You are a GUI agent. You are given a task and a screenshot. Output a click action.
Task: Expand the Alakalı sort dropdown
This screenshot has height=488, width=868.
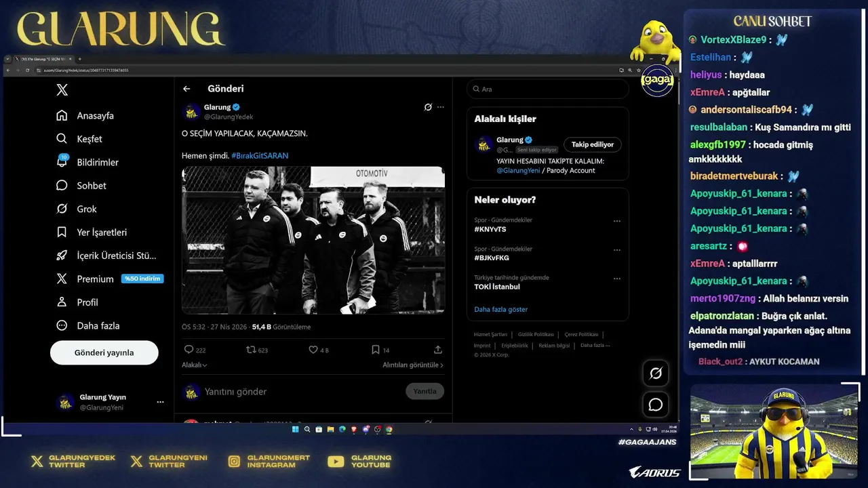[x=195, y=365]
